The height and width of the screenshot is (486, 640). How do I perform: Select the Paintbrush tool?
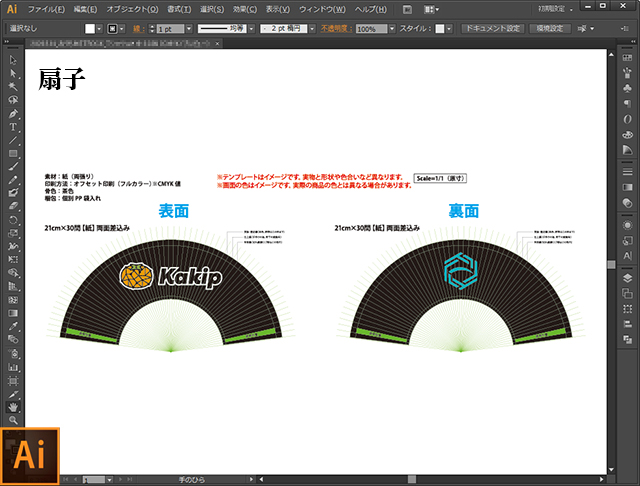13,166
